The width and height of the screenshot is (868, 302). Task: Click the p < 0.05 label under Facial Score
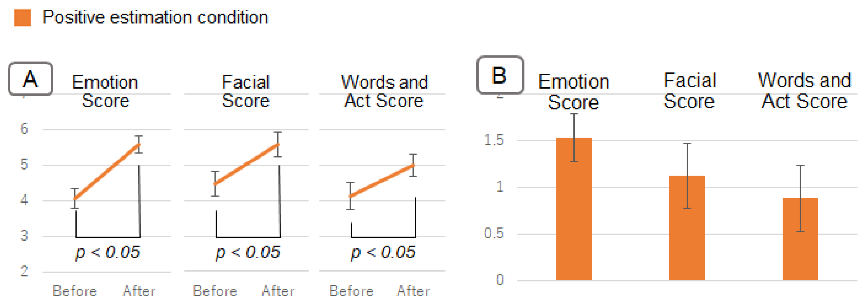[x=248, y=252]
